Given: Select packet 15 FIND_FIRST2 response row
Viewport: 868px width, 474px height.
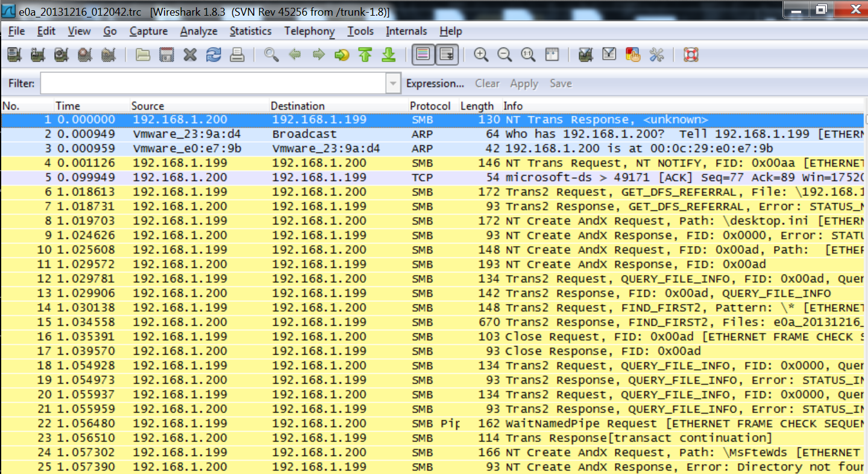Looking at the screenshot, I should click(x=434, y=322).
